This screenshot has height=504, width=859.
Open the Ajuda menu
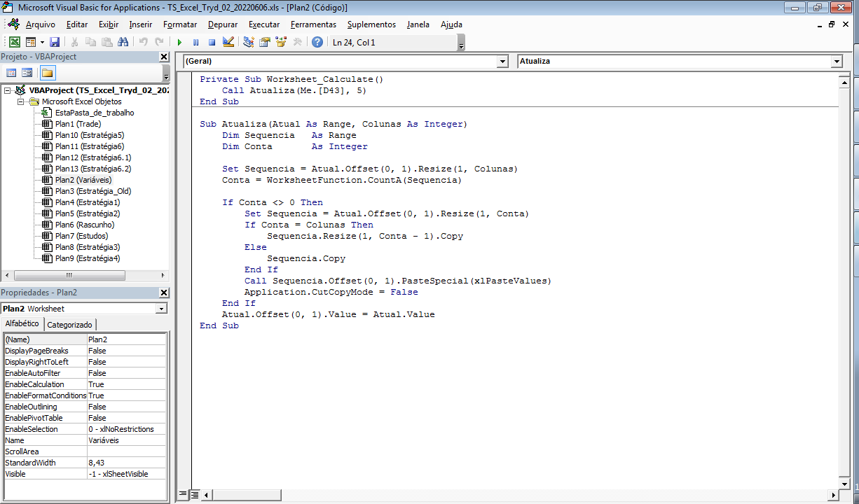[x=451, y=24]
